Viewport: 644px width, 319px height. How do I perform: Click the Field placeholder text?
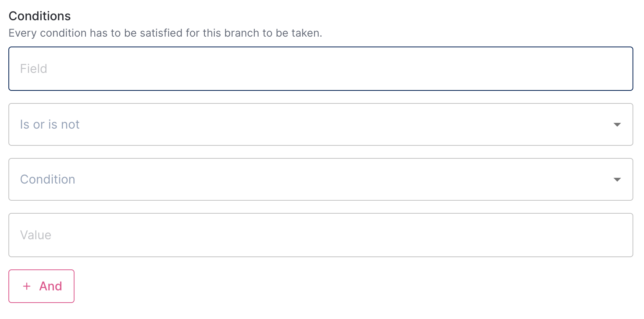pos(34,69)
